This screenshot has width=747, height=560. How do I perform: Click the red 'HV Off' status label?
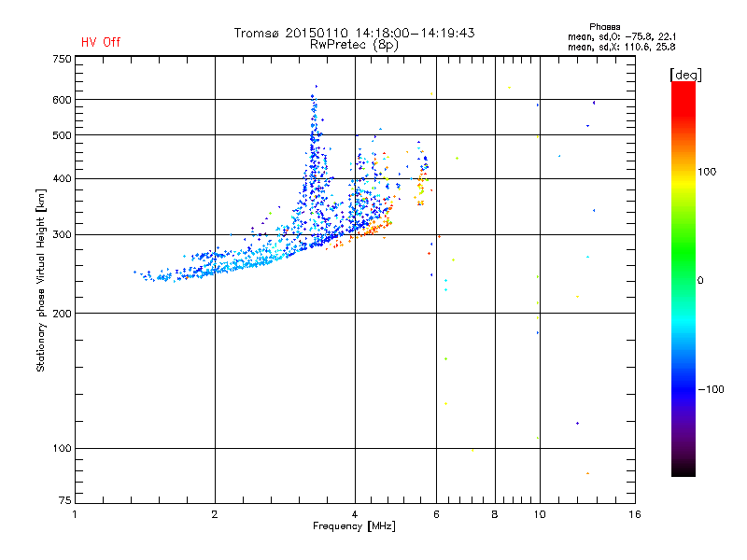tap(101, 42)
